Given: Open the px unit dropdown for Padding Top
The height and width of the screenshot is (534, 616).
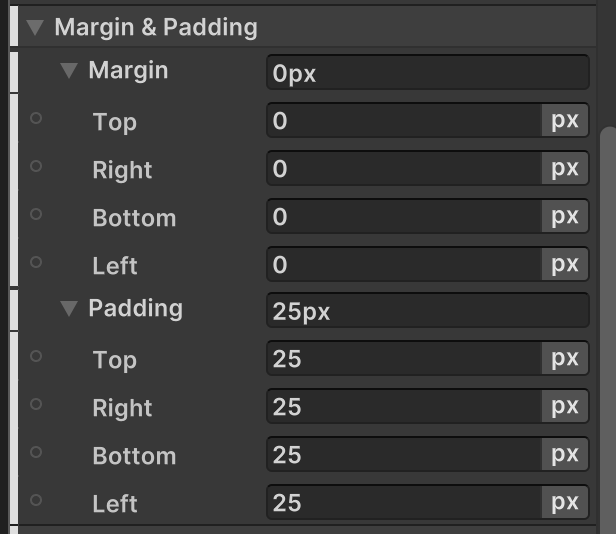Looking at the screenshot, I should point(565,359).
